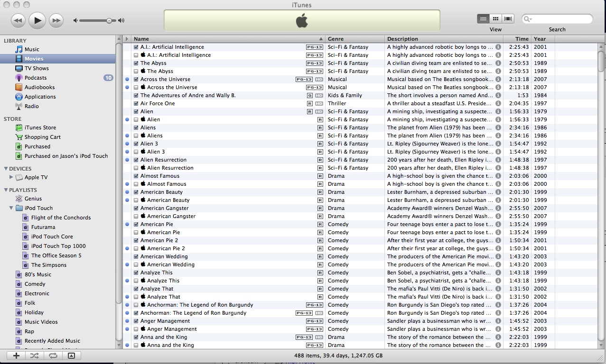Viewport: 606px width, 364px height.
Task: Click the triangle left of Name header
Action: click(127, 39)
